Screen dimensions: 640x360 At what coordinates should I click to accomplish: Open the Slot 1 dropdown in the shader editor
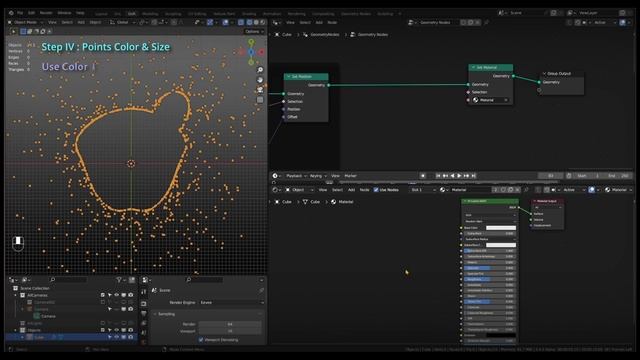pos(423,190)
